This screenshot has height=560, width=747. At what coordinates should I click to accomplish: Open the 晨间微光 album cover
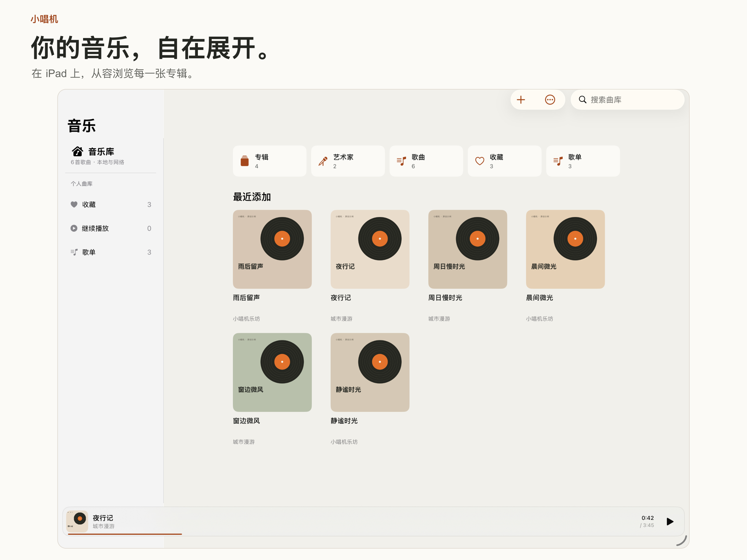point(565,249)
